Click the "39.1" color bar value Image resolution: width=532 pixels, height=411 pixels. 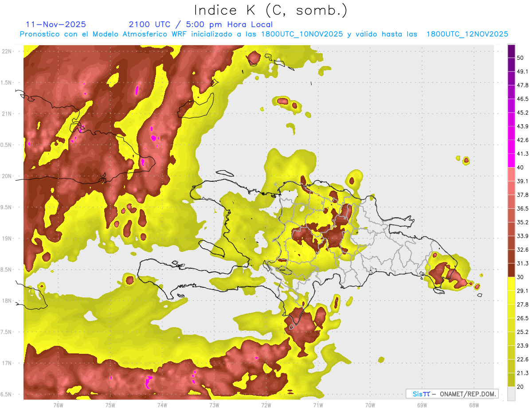pyautogui.click(x=523, y=181)
